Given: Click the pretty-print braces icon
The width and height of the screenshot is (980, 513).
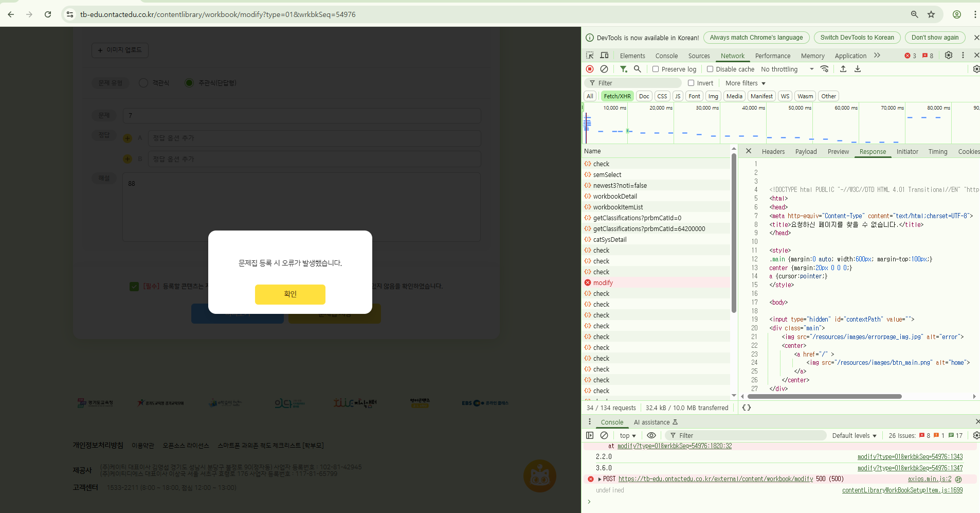Looking at the screenshot, I should 747,408.
